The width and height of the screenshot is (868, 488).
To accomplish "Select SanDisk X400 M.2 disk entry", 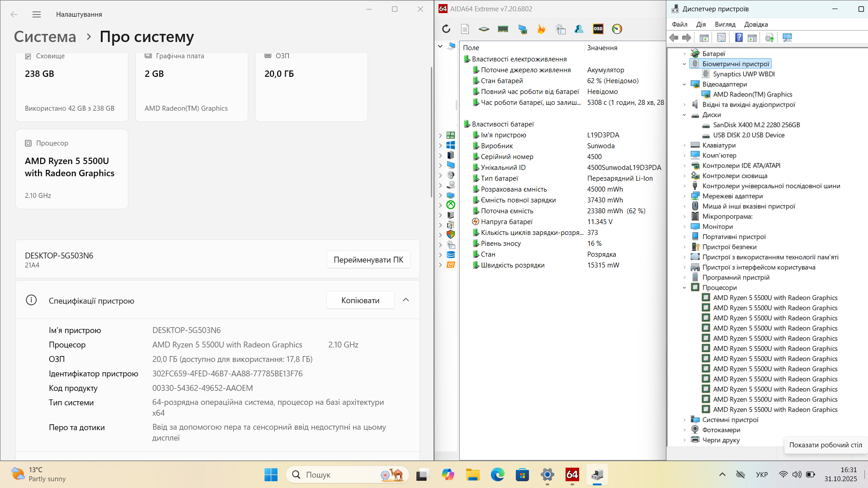I will pyautogui.click(x=756, y=125).
